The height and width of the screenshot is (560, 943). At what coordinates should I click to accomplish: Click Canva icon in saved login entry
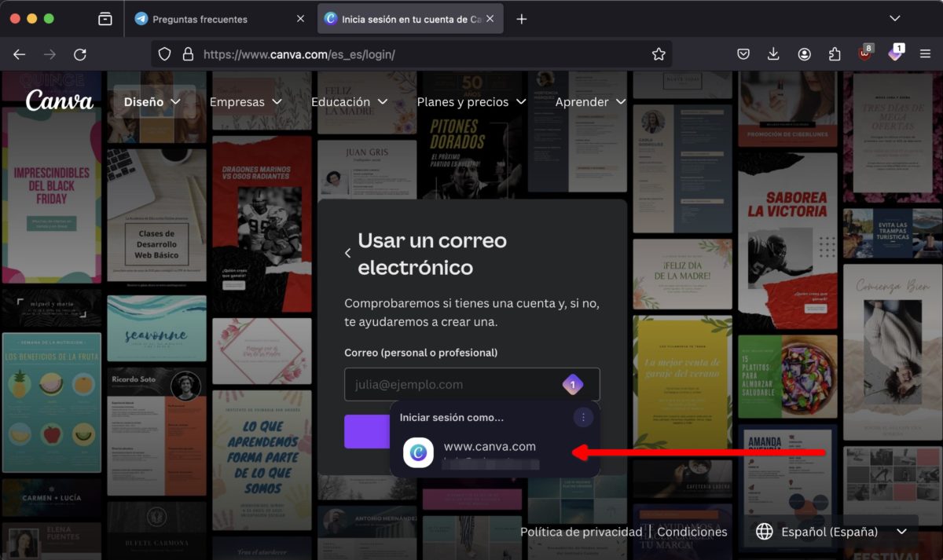point(418,453)
